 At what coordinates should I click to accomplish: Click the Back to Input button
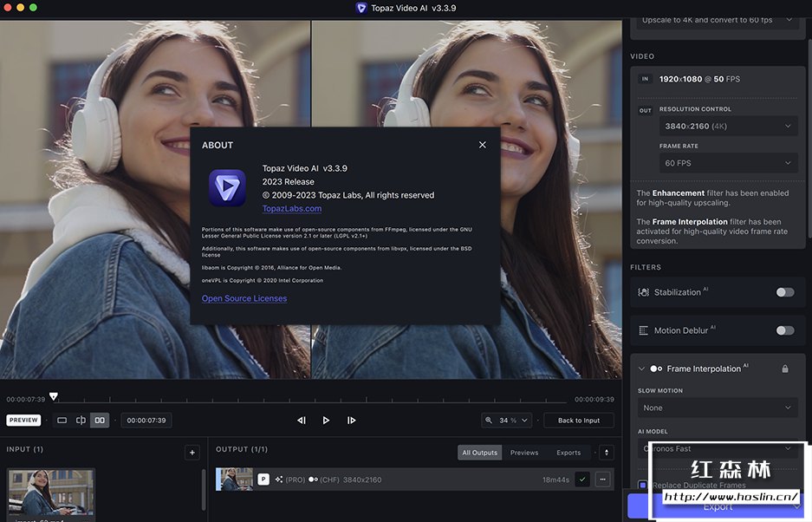click(x=579, y=421)
